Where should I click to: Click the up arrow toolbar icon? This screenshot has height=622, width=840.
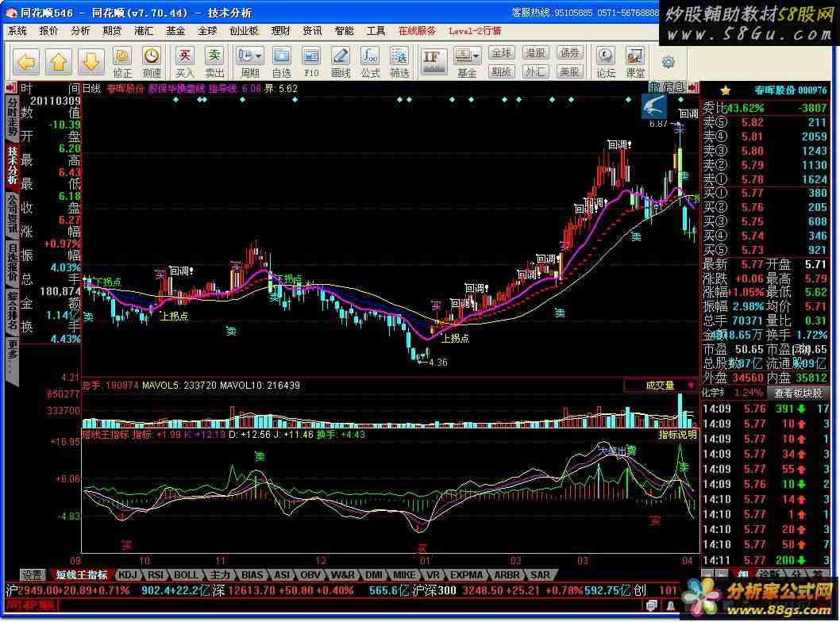pos(59,62)
